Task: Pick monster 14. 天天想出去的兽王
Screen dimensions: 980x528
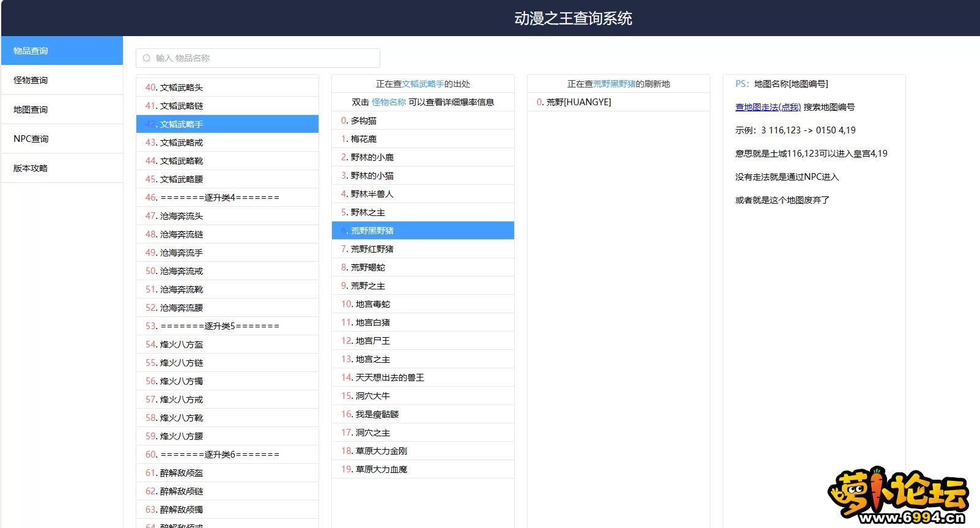Action: click(x=423, y=377)
